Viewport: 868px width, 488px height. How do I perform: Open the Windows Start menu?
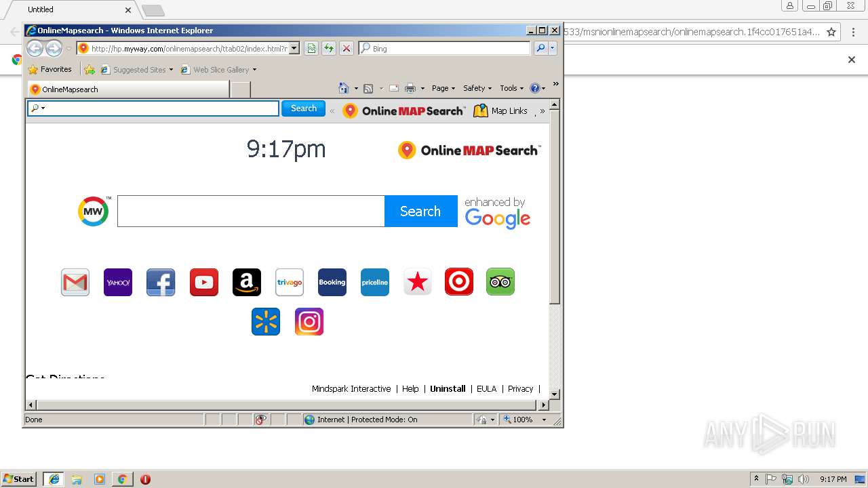[x=19, y=479]
